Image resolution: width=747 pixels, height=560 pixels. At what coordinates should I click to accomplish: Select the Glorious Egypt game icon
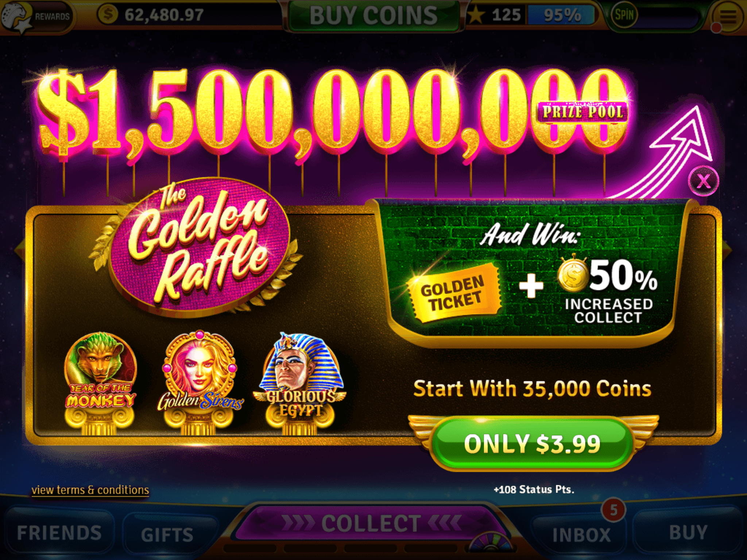click(x=300, y=383)
